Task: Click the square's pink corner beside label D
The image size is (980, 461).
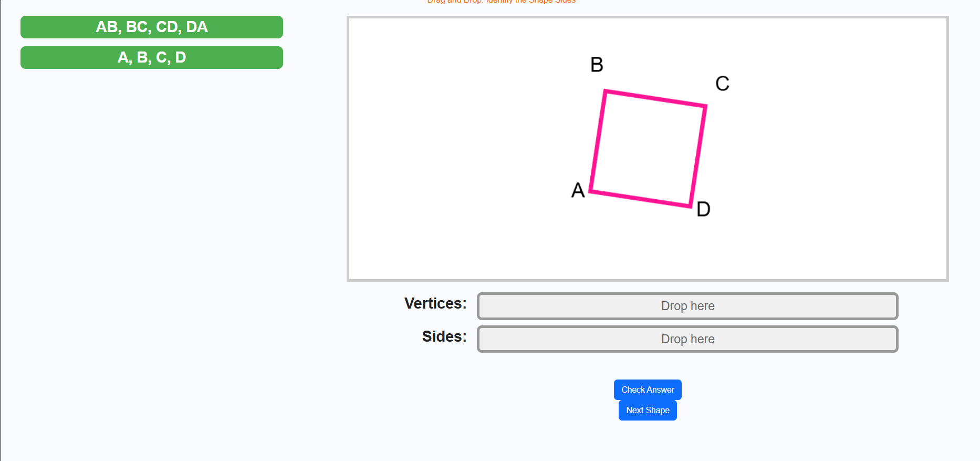Action: click(690, 206)
